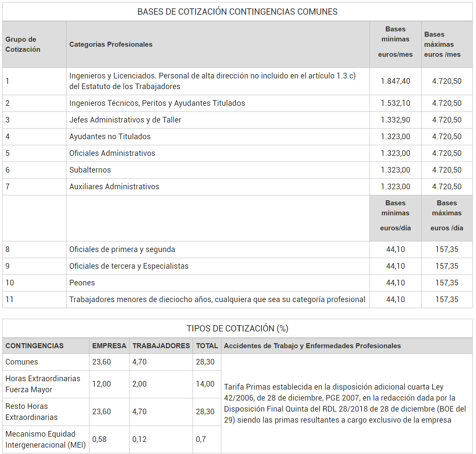Click the minimum base value 1.847,40
Screen dimensions: 476x454
coord(396,81)
